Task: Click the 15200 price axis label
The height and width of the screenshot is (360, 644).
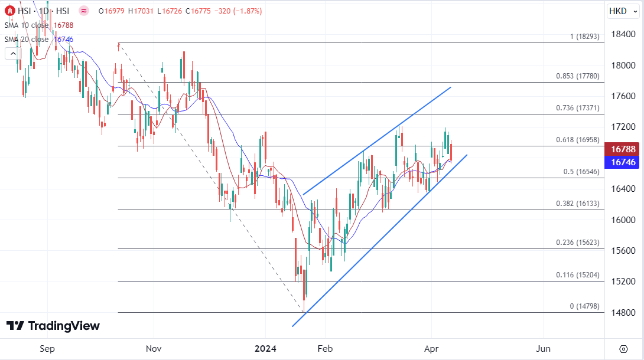Action: [x=623, y=282]
